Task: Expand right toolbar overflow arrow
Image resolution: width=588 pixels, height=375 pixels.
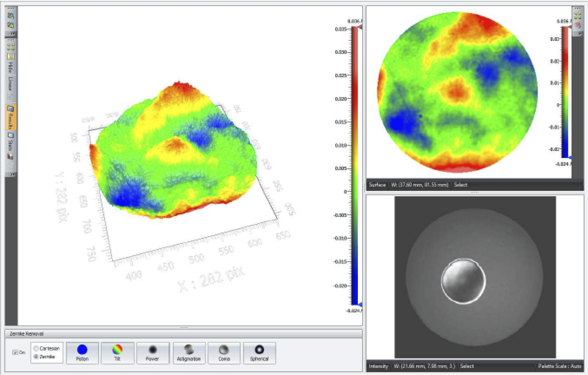Action: click(580, 34)
